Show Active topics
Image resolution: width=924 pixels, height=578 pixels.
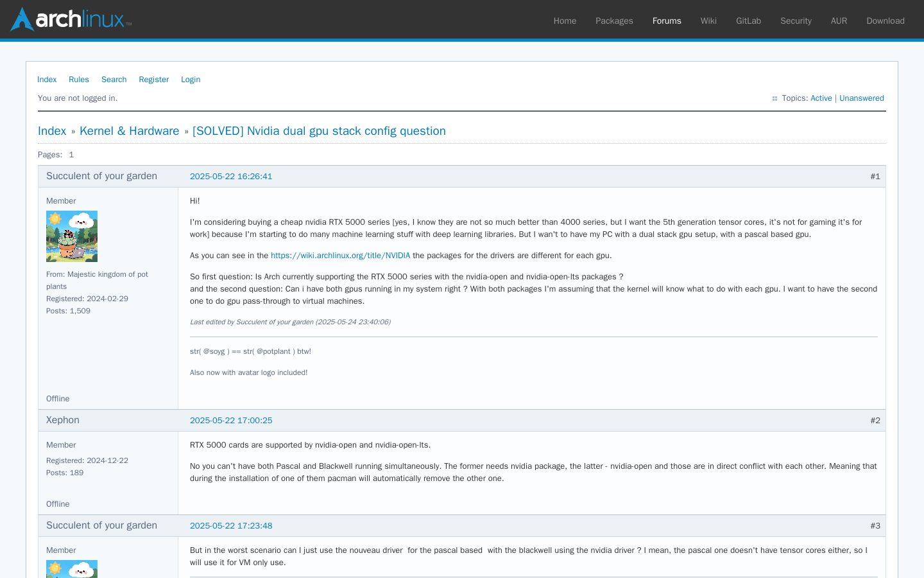click(821, 98)
